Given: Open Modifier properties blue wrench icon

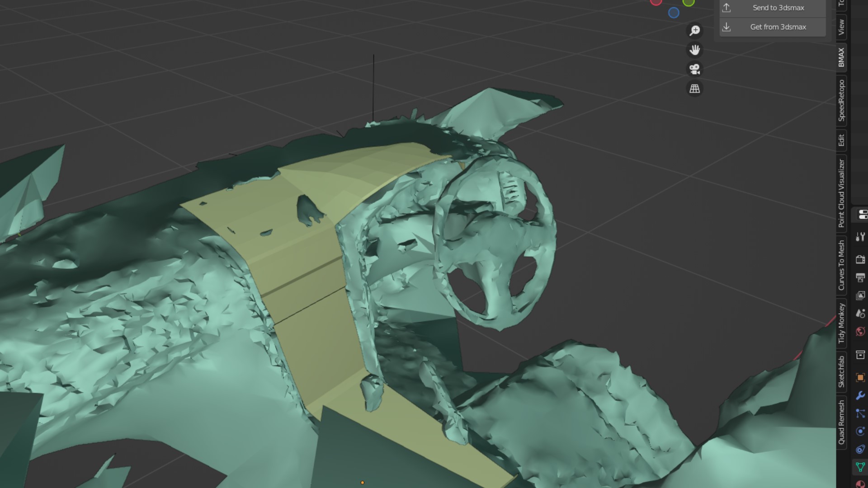Looking at the screenshot, I should pyautogui.click(x=860, y=395).
